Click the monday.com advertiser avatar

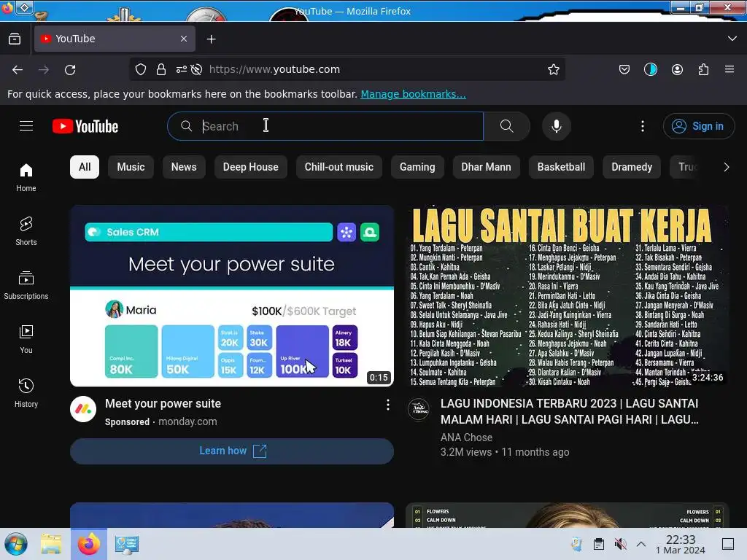83,409
